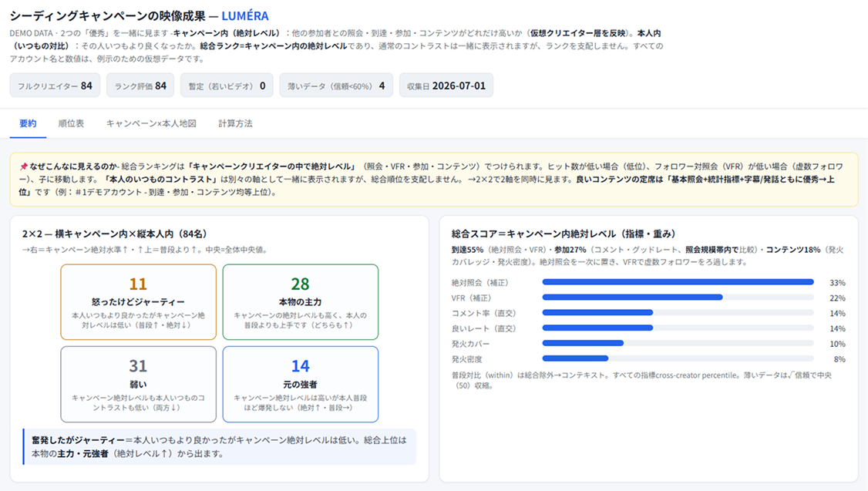Click the ランク評価 84 chip
Screen dimensions: 868x491
[140, 86]
